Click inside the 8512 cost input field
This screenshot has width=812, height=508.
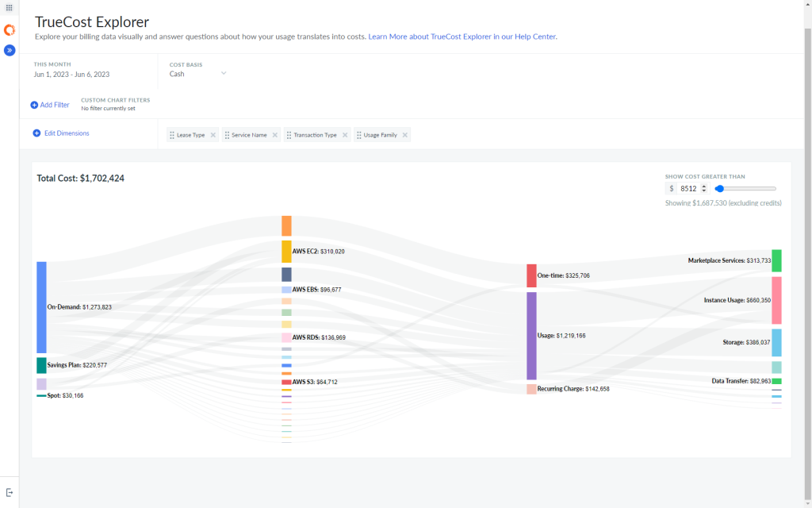688,188
